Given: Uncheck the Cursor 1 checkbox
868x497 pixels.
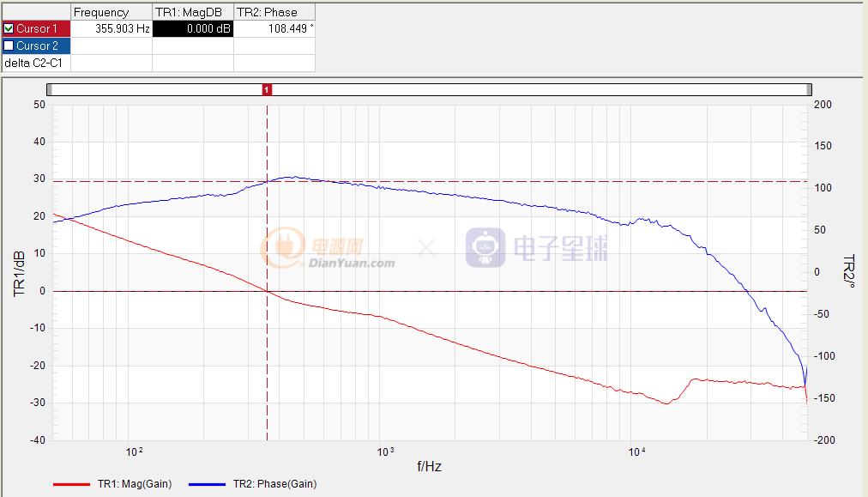Looking at the screenshot, I should point(9,28).
